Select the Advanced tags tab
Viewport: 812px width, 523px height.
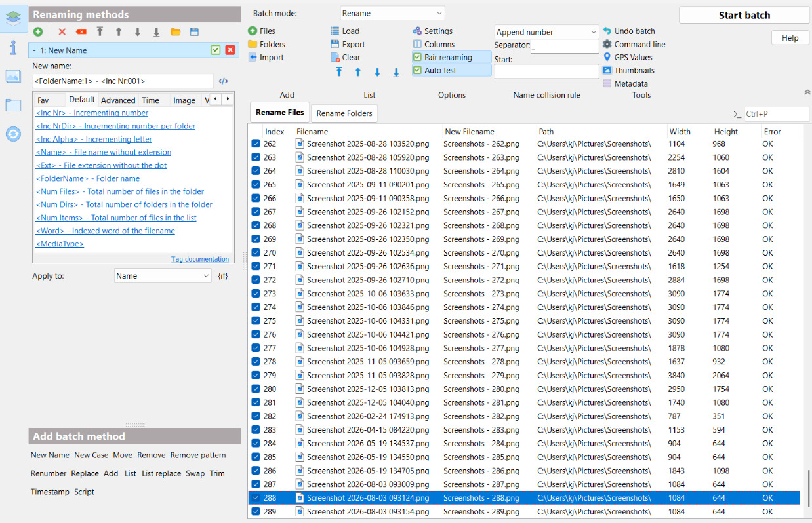118,100
